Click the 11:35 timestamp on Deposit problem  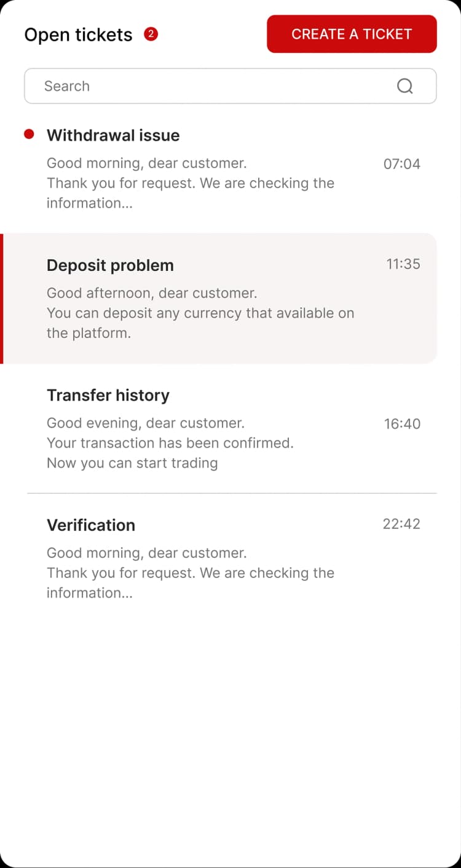(x=403, y=264)
